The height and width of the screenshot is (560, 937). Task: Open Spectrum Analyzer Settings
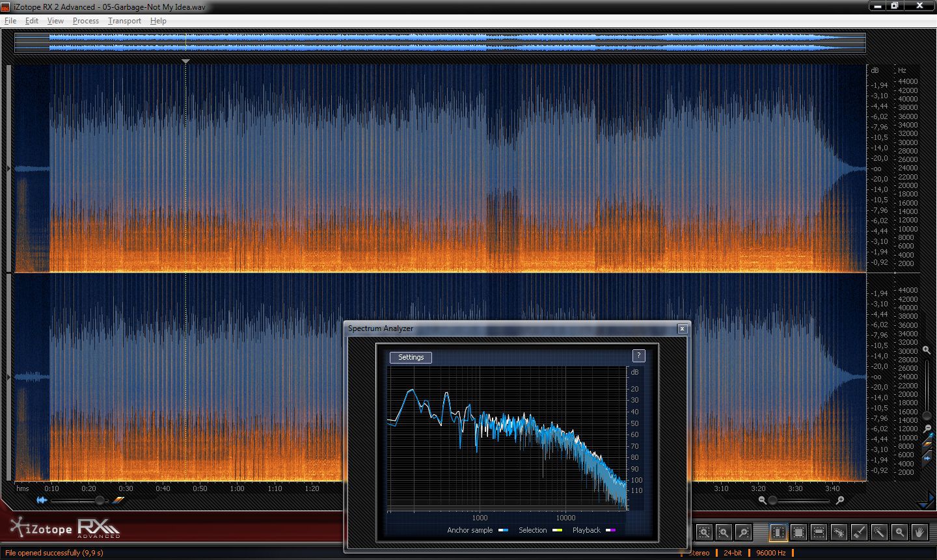[411, 357]
